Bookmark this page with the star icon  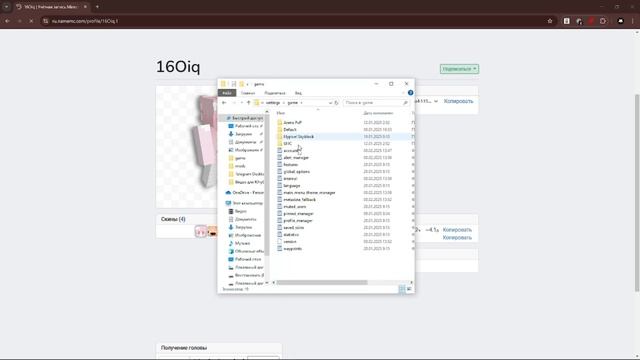(x=550, y=21)
